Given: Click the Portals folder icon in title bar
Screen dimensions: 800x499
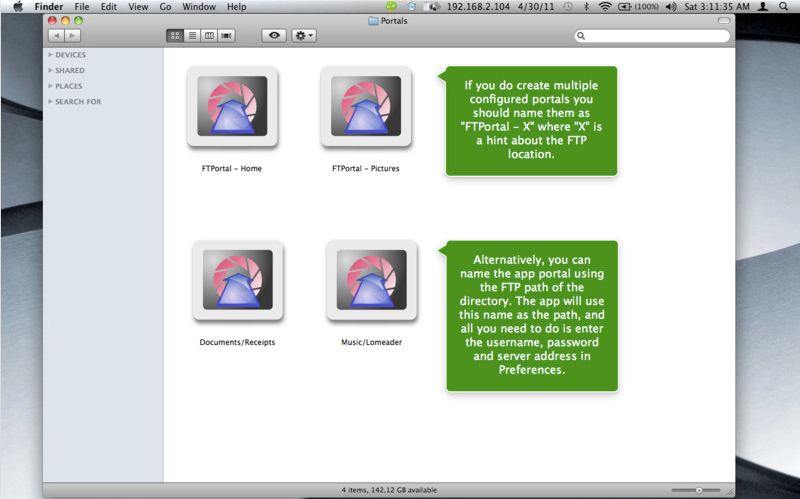Looking at the screenshot, I should (373, 21).
